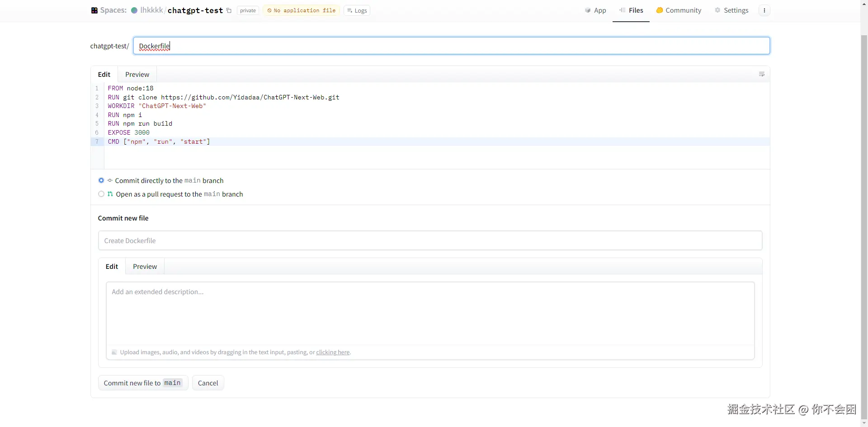Image resolution: width=868 pixels, height=427 pixels.
Task: Click the private visibility badge
Action: click(248, 10)
